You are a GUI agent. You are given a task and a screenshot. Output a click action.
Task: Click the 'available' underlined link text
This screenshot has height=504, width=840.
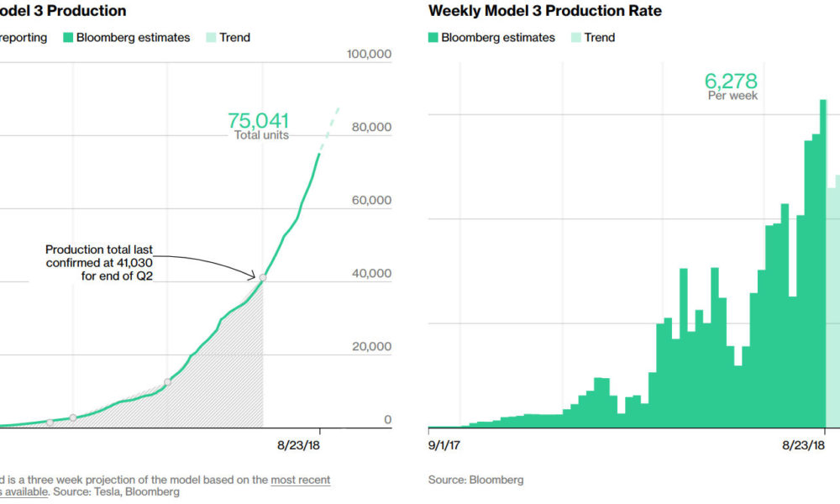tap(27, 491)
